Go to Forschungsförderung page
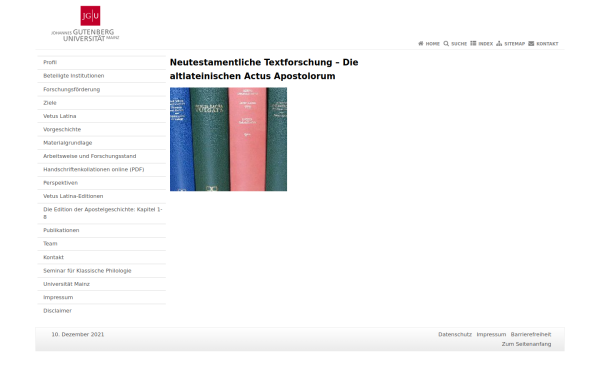Viewport: 600px width, 375px height. (101, 89)
